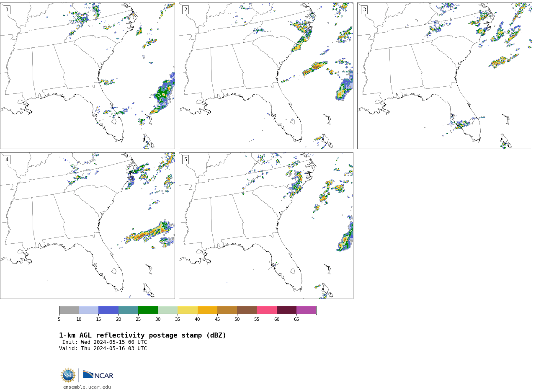Image resolution: width=536 pixels, height=392 pixels.
Task: Select the pink 55-60 dBZ swatch
Action: tap(267, 310)
